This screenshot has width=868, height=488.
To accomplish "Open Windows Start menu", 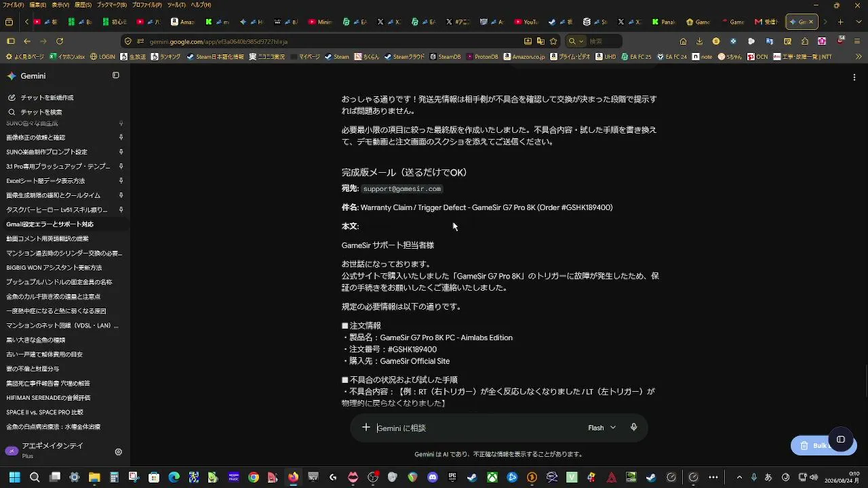I will click(14, 477).
